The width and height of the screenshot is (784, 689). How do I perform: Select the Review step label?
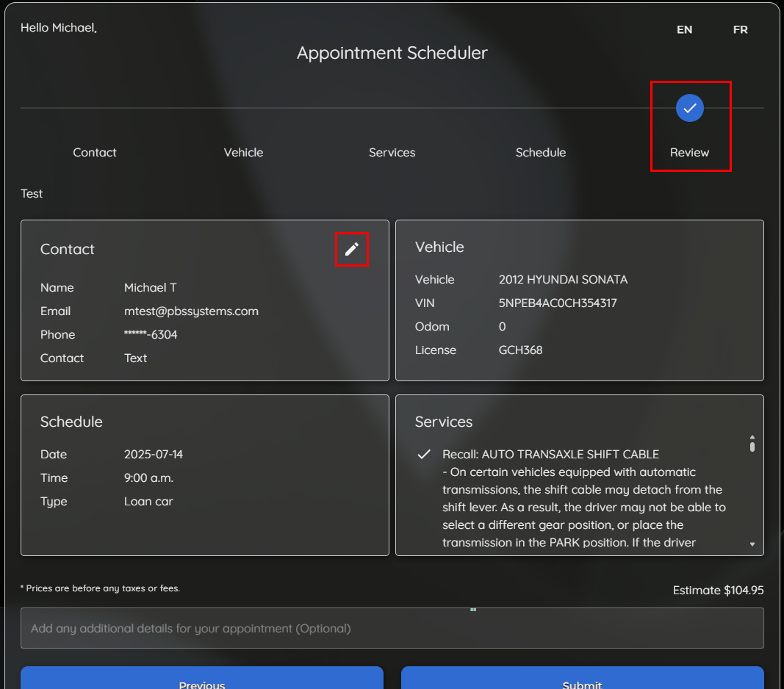689,153
